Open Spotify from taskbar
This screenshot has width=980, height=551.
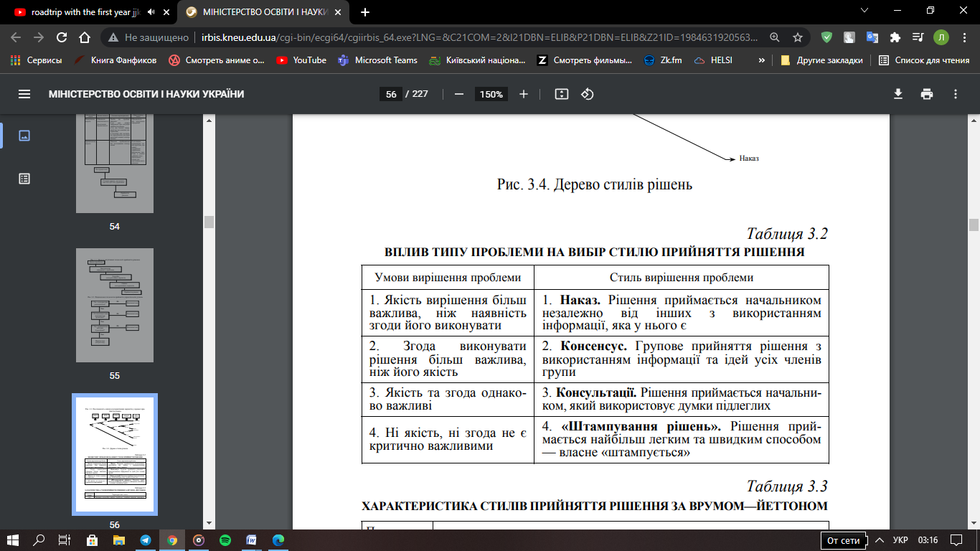click(x=225, y=540)
